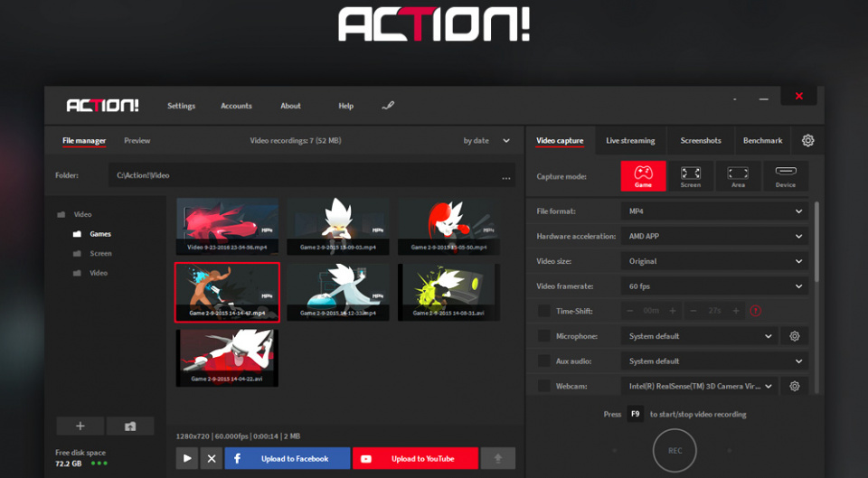Click the drawing pen icon in the menu bar
Viewport: 868px width, 478px height.
[388, 105]
